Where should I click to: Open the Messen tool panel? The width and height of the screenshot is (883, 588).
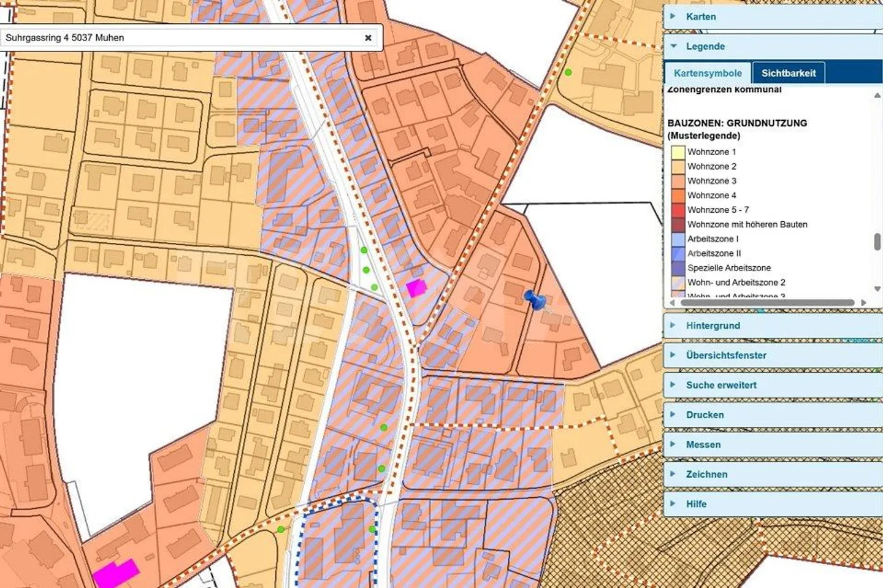tap(703, 445)
